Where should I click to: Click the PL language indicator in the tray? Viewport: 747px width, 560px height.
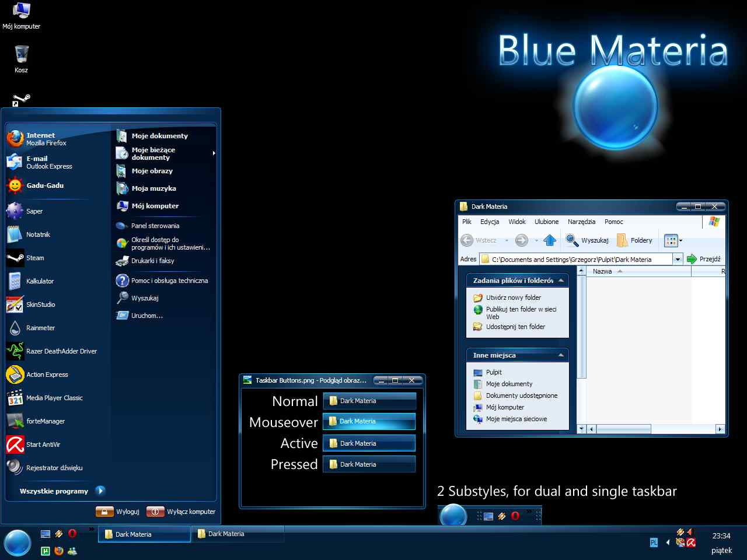654,542
